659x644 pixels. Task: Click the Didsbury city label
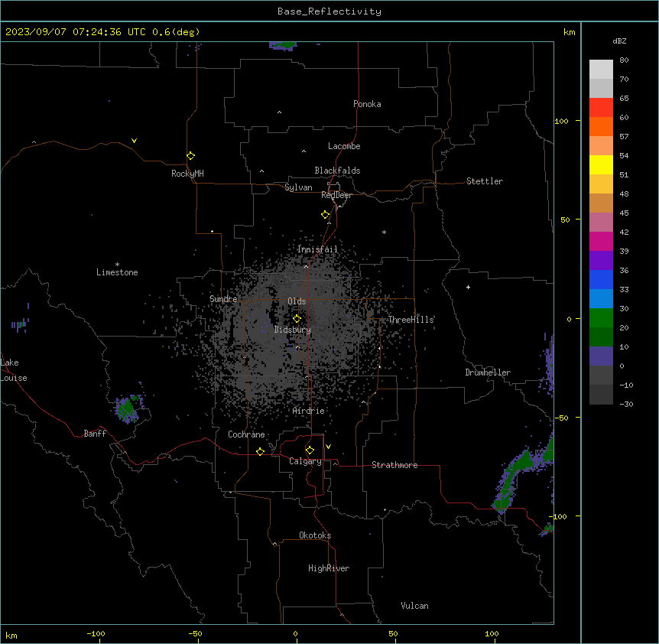coord(293,330)
